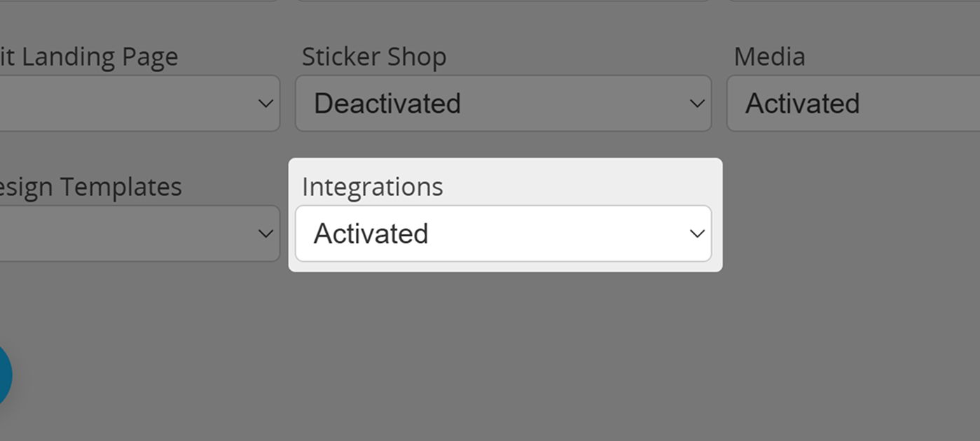Open the Landing Page dropdown
Viewport: 980px width, 441px height.
click(140, 103)
